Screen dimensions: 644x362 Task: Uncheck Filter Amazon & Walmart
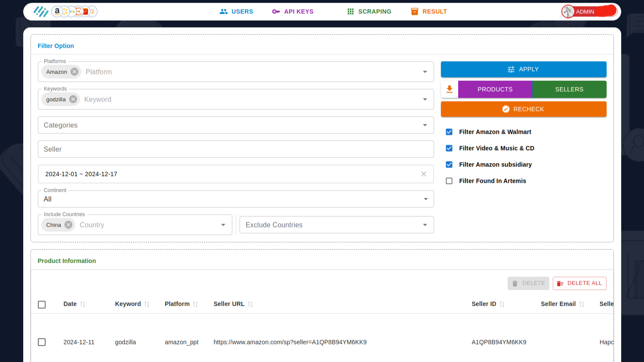(449, 132)
